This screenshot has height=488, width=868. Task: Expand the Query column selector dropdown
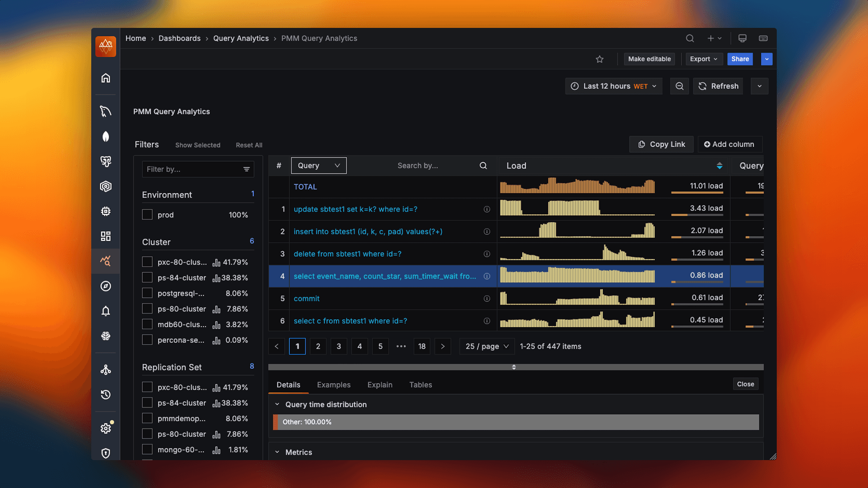click(x=319, y=166)
